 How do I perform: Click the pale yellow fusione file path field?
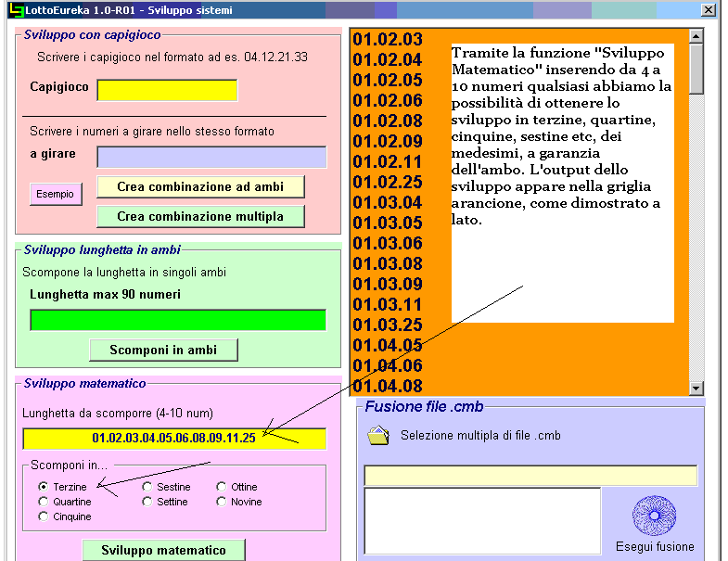(530, 476)
